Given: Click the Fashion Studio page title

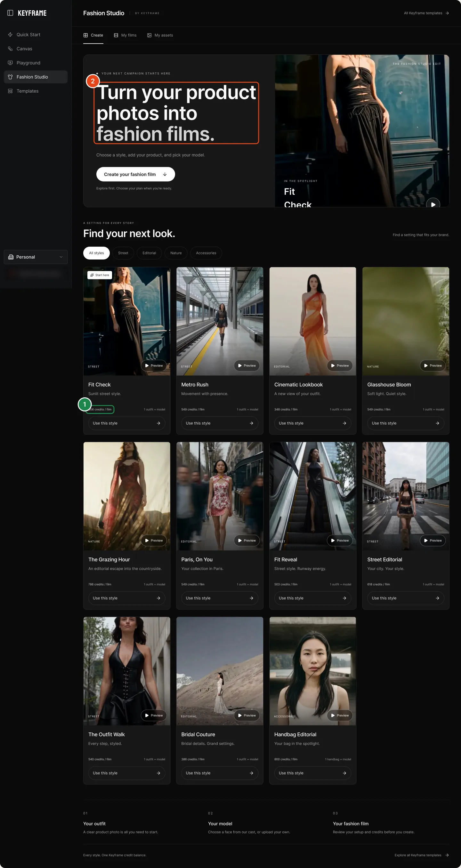Looking at the screenshot, I should 104,13.
